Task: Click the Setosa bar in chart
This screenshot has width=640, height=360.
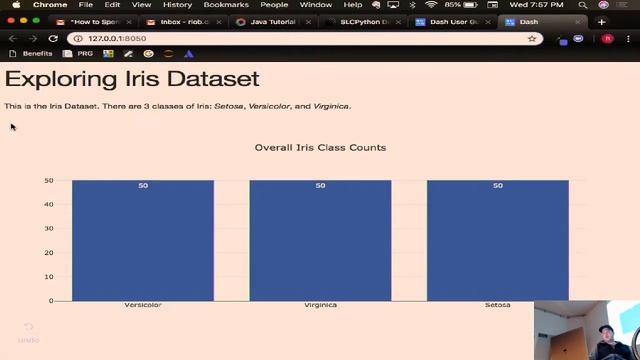Action: tap(498, 240)
